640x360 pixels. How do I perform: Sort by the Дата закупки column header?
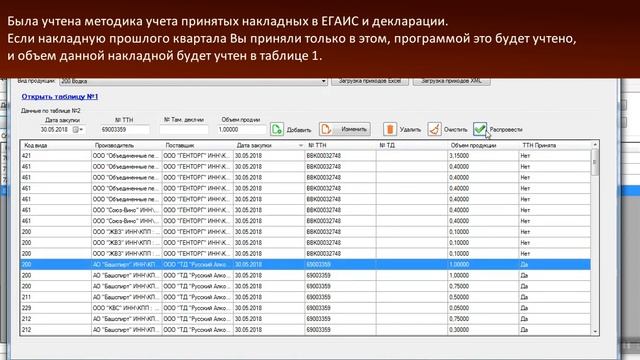pyautogui.click(x=269, y=145)
